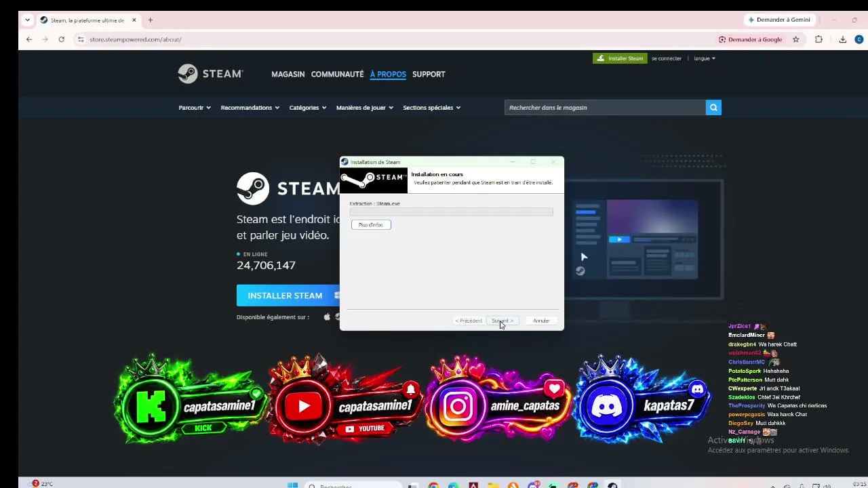Open the langue dropdown
Viewport: 868px width, 488px height.
coord(705,58)
